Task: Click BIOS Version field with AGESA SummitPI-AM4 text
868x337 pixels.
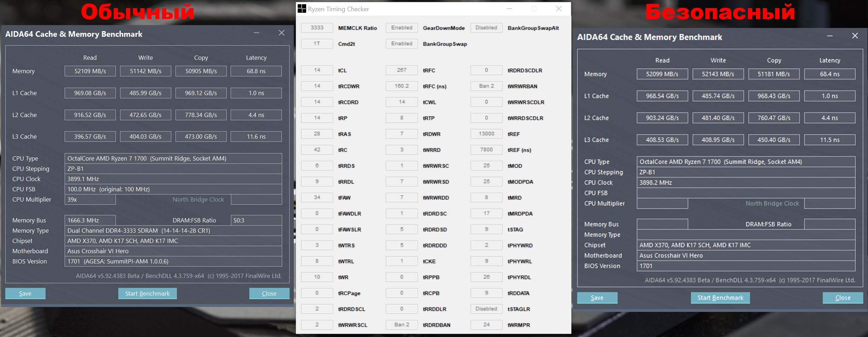Action: (173, 261)
